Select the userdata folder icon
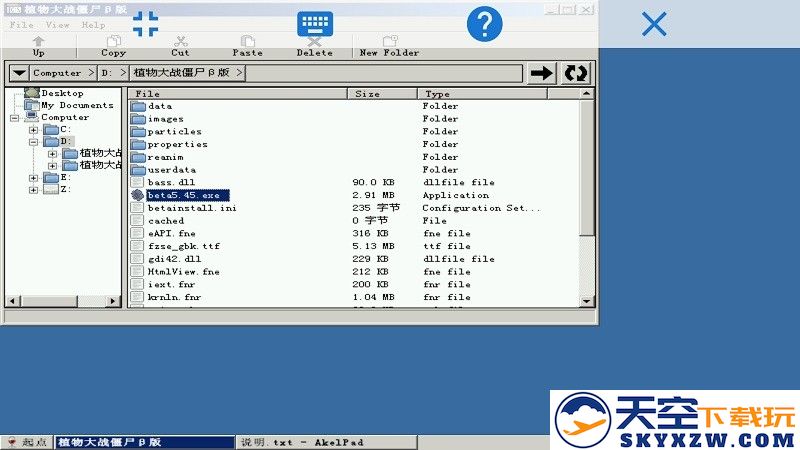 point(138,170)
